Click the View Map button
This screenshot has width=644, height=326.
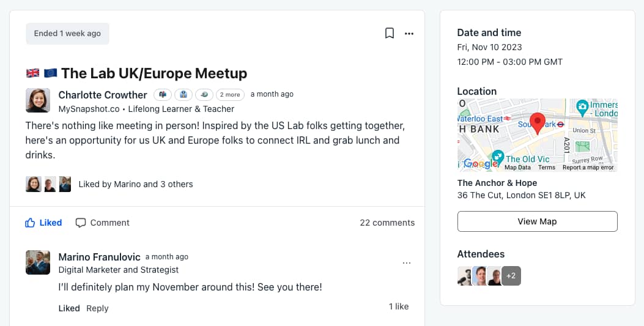537,221
